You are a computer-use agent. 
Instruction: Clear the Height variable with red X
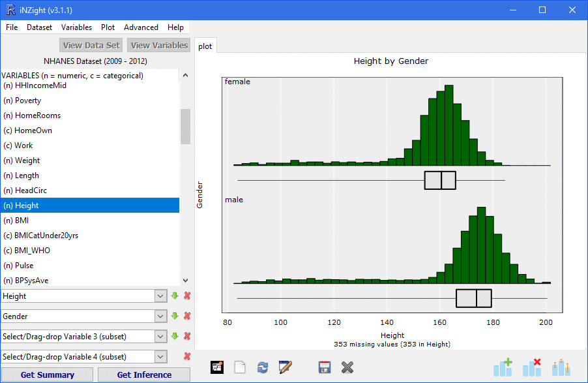point(187,296)
